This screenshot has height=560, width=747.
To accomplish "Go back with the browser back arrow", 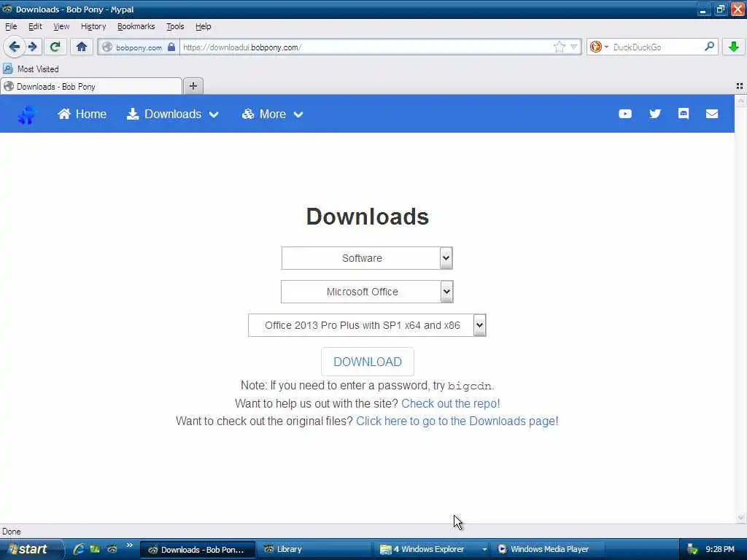I will coord(15,47).
